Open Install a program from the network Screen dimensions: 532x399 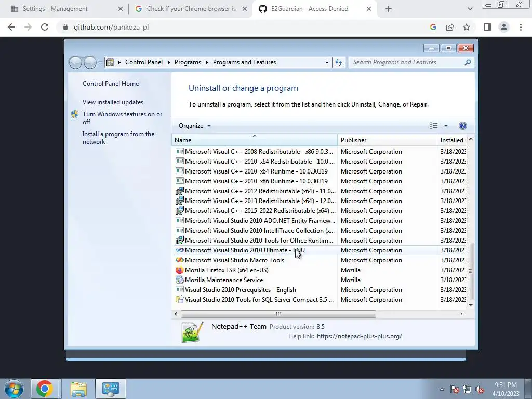(x=118, y=138)
